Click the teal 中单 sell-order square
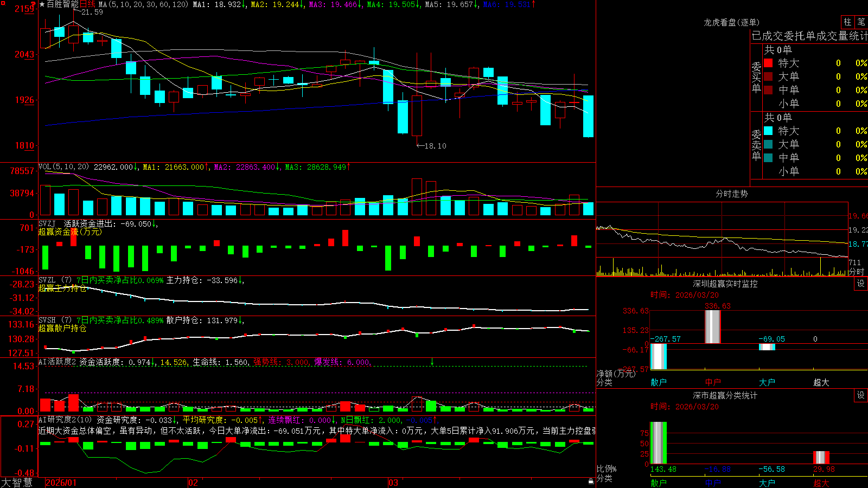The width and height of the screenshot is (868, 488). tap(768, 158)
